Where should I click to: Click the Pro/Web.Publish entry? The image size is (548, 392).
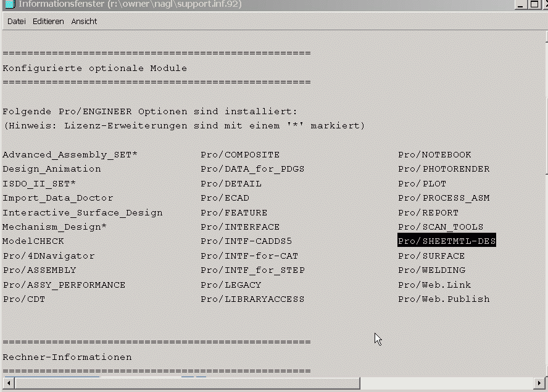(444, 299)
